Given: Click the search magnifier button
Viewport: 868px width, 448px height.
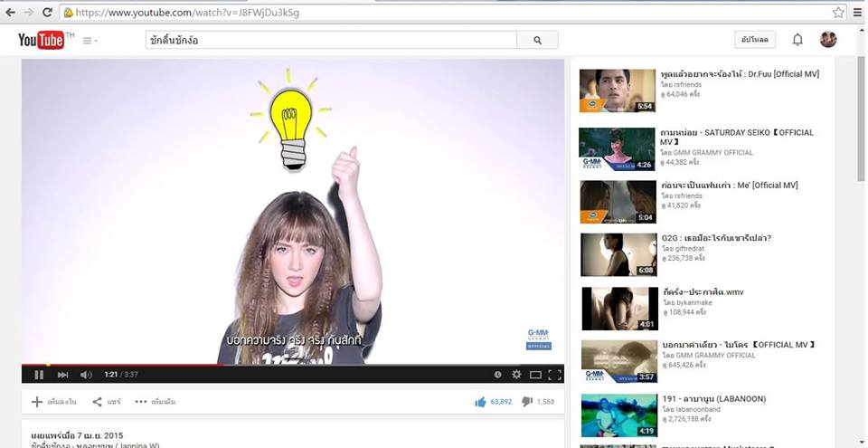Looking at the screenshot, I should coord(537,40).
